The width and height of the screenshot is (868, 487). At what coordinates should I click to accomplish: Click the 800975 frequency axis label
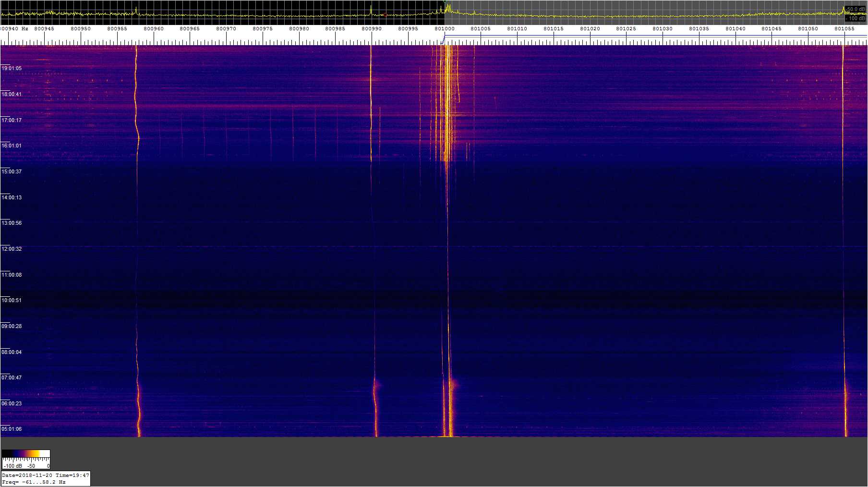(263, 29)
